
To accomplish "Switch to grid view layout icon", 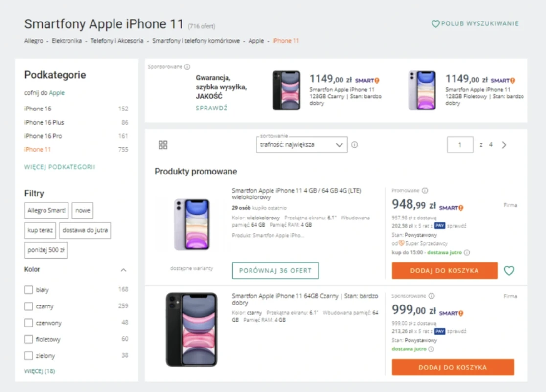I will (163, 145).
